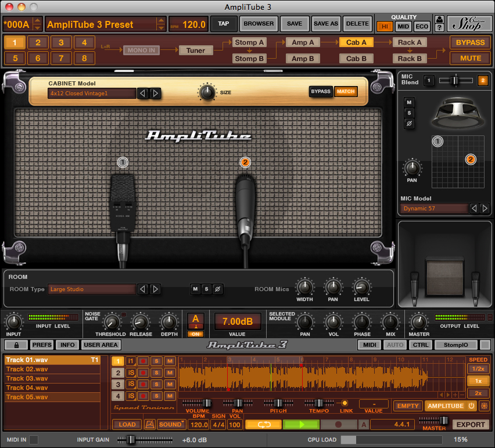Power off AmpliTube with the power icon

(x=472, y=406)
